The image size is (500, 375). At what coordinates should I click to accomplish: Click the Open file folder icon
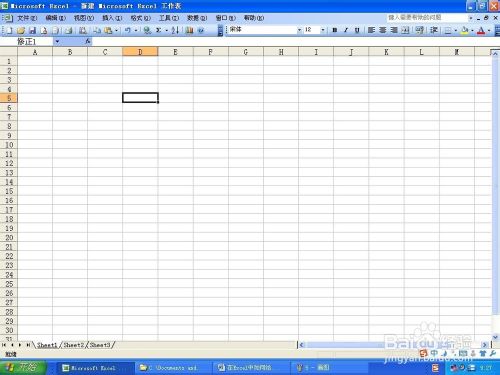(21, 31)
